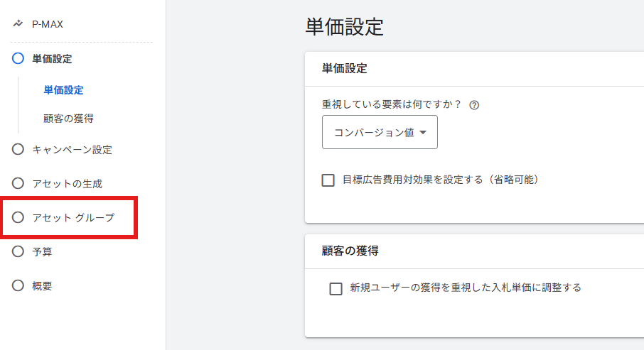Screen dimensions: 644x350
Task: Click the help icon beside 重視している要素は何ですか
Action: (x=474, y=105)
